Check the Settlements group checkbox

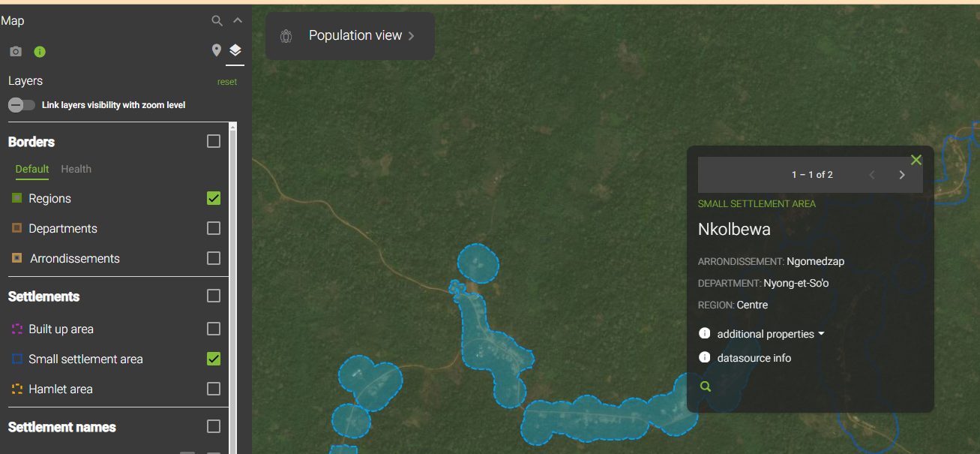pos(214,296)
